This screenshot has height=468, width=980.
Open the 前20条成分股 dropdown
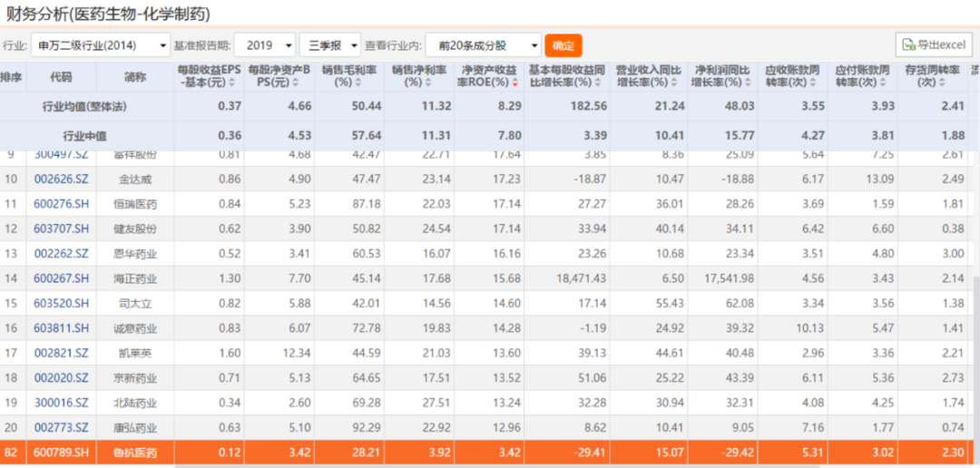coord(483,45)
